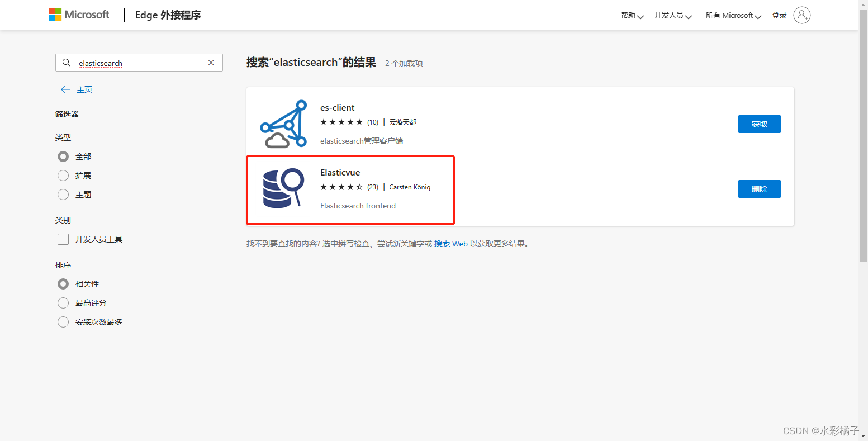Open the Elasticvue extension icon
The image size is (868, 441).
[x=283, y=188]
